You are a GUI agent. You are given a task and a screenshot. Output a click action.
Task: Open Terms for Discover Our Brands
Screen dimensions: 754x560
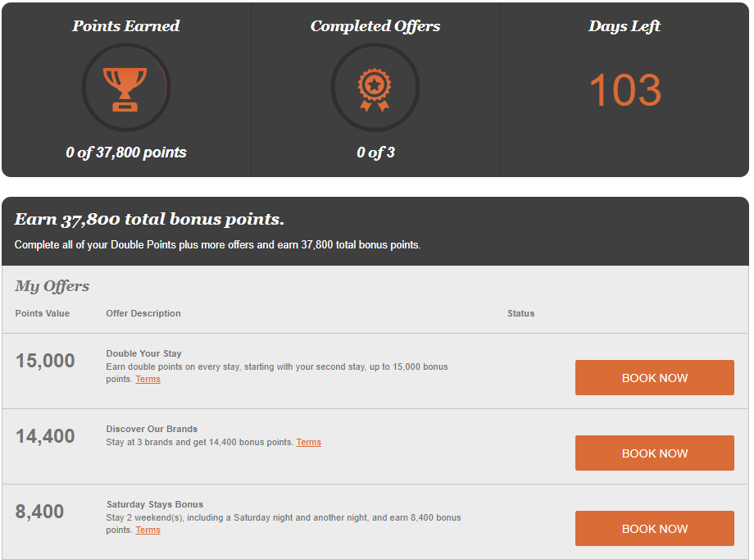[x=308, y=442]
